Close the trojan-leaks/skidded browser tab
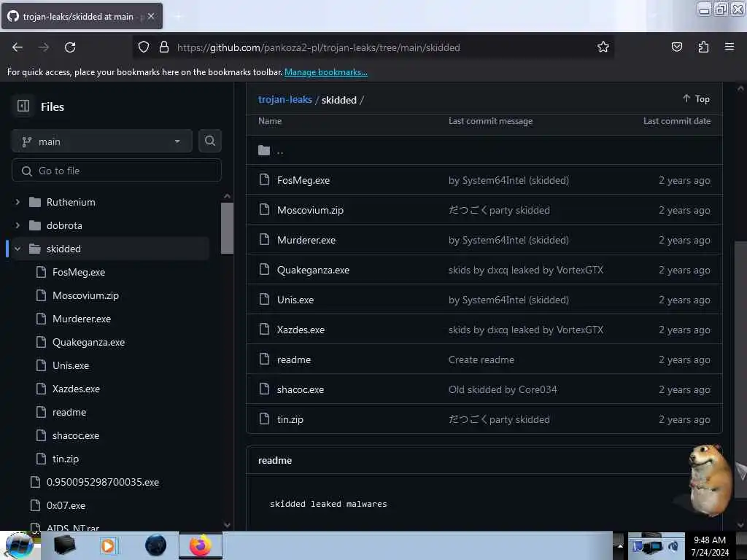The image size is (747, 560). pos(150,16)
